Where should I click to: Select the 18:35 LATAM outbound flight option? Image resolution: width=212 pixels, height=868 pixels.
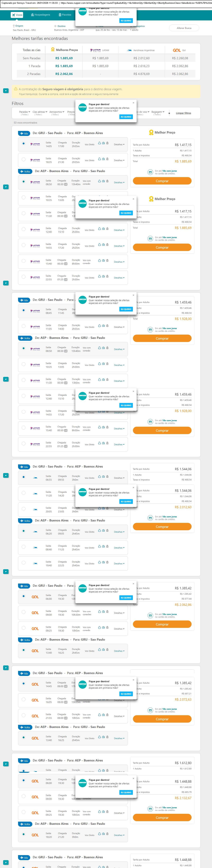[23, 159]
